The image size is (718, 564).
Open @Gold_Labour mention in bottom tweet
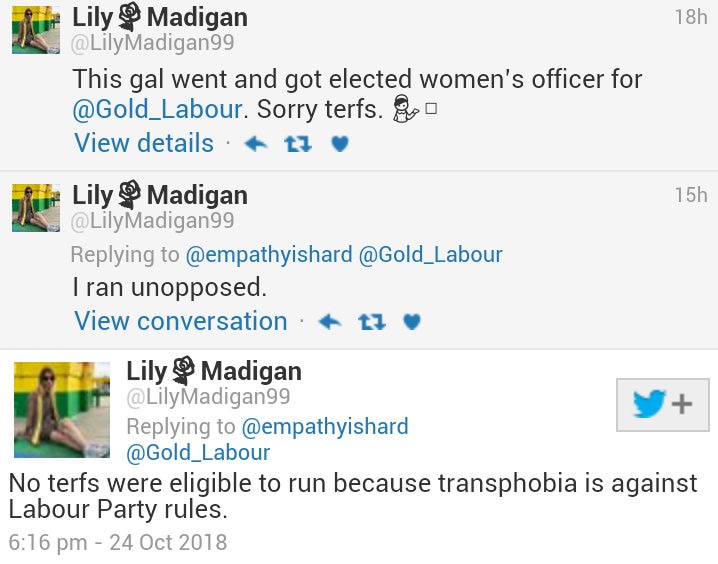(x=198, y=452)
